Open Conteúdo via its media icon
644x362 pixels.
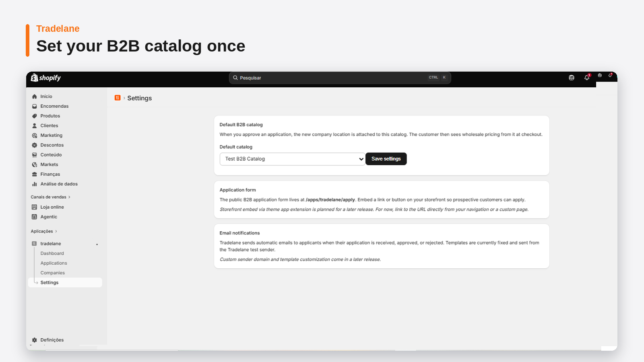click(35, 155)
